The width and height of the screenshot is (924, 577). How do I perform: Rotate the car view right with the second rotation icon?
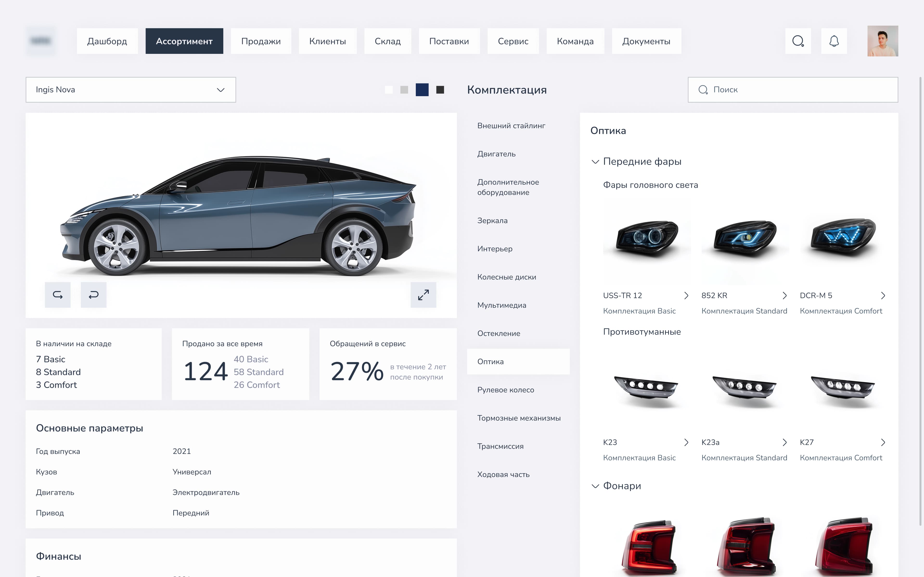[94, 295]
